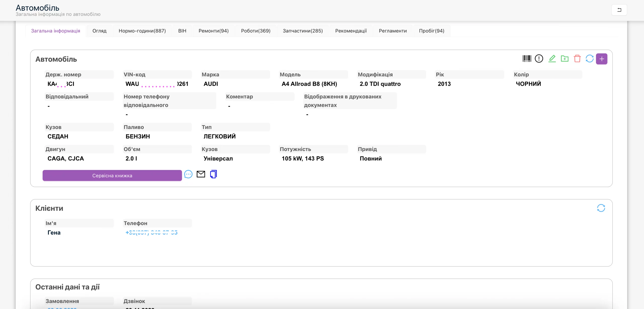
Task: Click the exclamation info circle icon
Action: click(539, 59)
